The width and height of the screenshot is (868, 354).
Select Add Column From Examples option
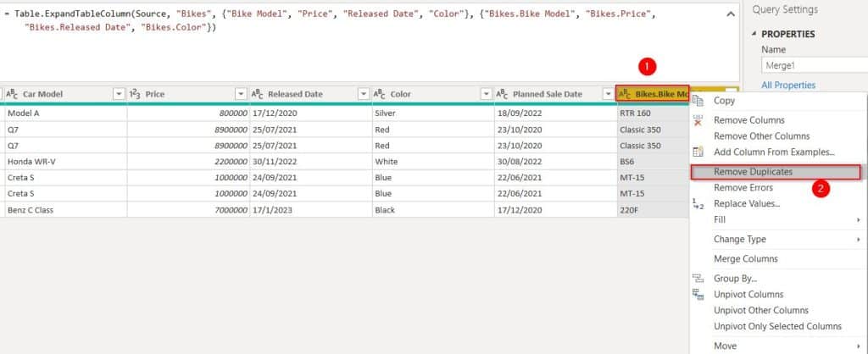(x=774, y=152)
